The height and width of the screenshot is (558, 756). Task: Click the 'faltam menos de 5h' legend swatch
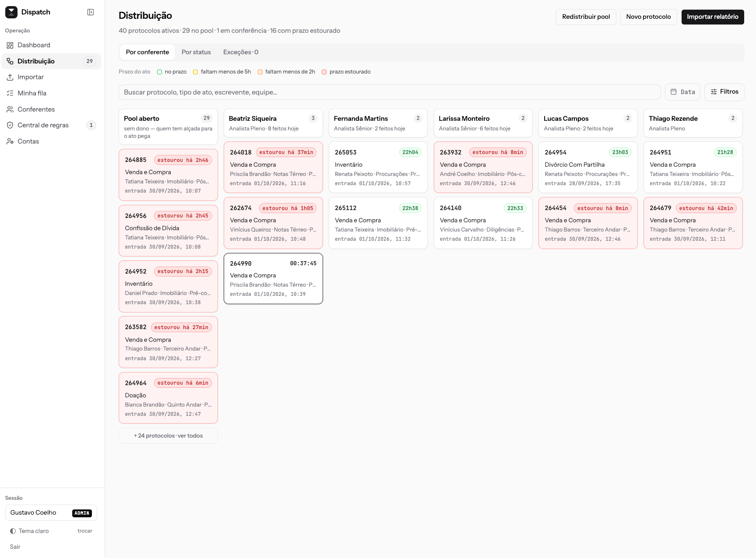[x=196, y=72]
